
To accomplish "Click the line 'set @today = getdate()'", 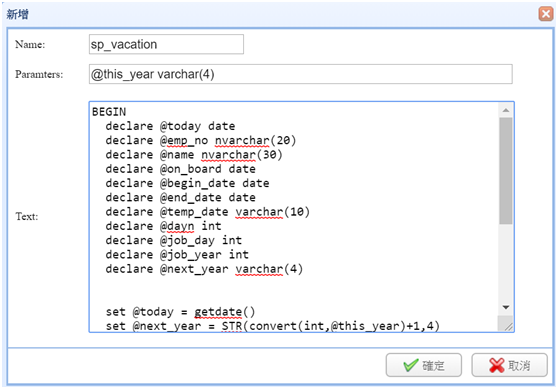I will click(180, 312).
